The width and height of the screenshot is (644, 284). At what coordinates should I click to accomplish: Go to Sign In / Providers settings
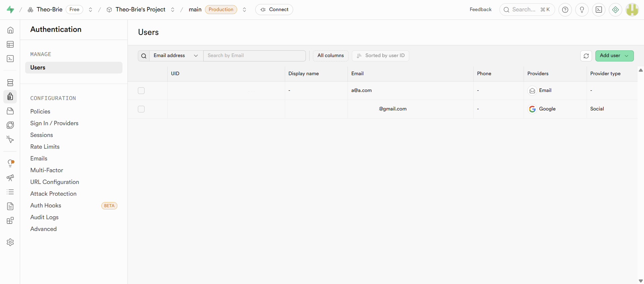point(54,123)
